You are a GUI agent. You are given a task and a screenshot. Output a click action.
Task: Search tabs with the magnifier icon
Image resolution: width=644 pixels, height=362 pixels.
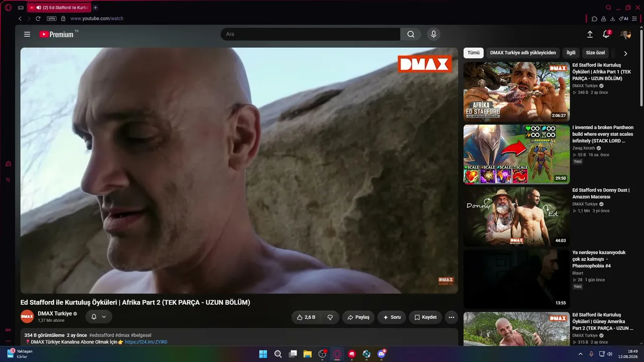click(x=609, y=8)
